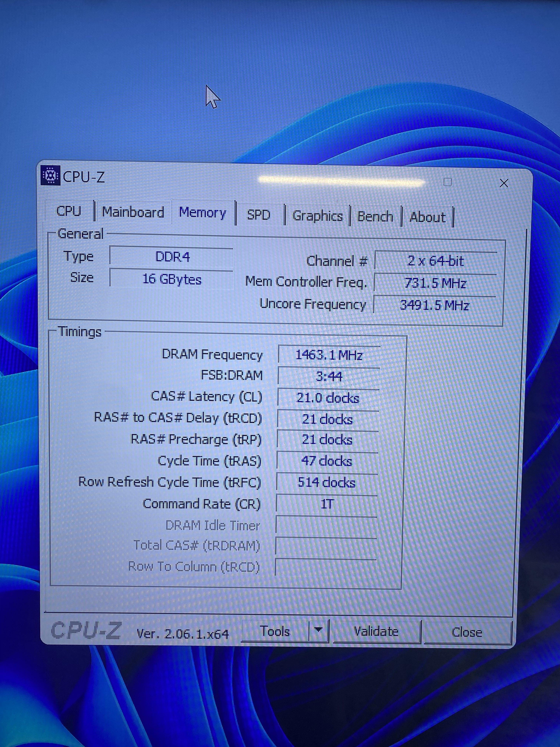This screenshot has width=560, height=747.
Task: Click the empty DRAM Idle Timer field
Action: pos(326,525)
